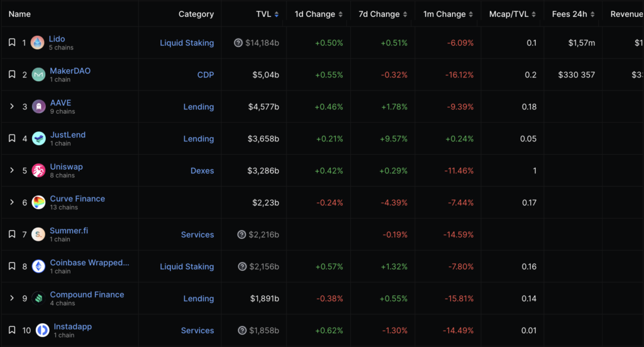Expand the AAVE row chevron
This screenshot has width=644, height=347.
pyautogui.click(x=12, y=107)
